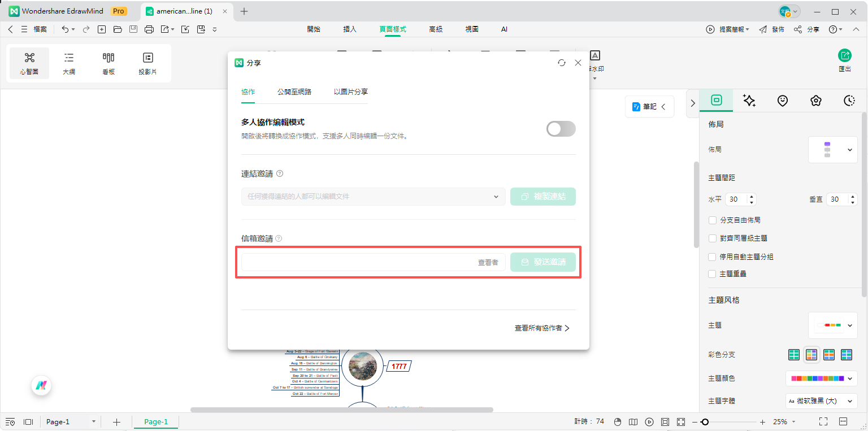Click the printer icon in toolbar
Image resolution: width=868 pixels, height=431 pixels.
click(149, 29)
